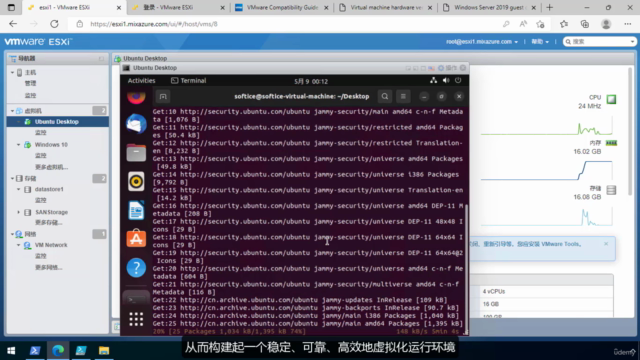Open Files manager in Ubuntu dock

point(136,153)
